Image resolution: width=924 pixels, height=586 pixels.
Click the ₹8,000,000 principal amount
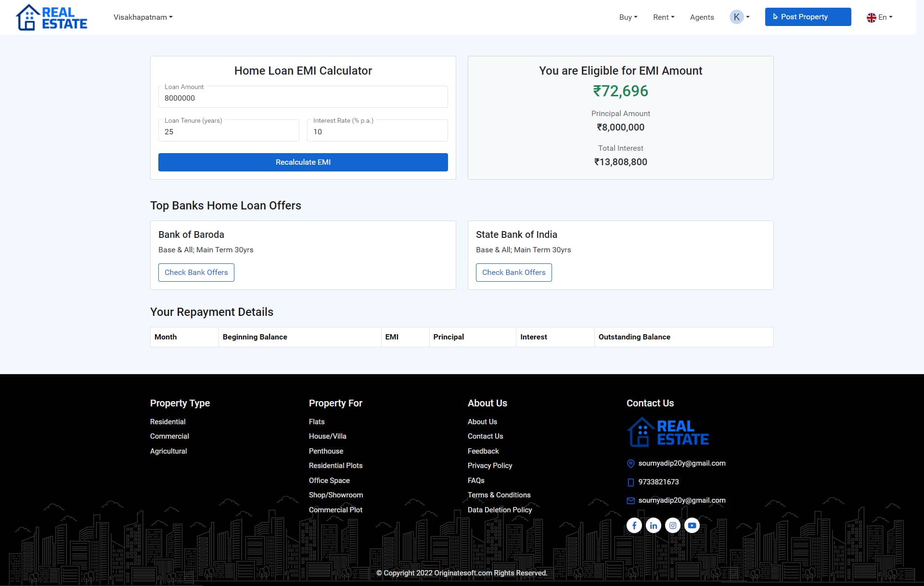coord(620,128)
